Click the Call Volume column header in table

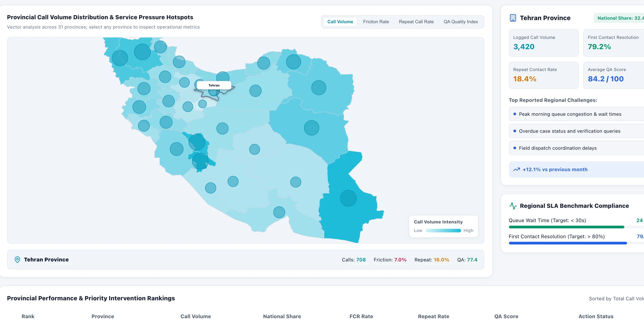[x=196, y=316]
